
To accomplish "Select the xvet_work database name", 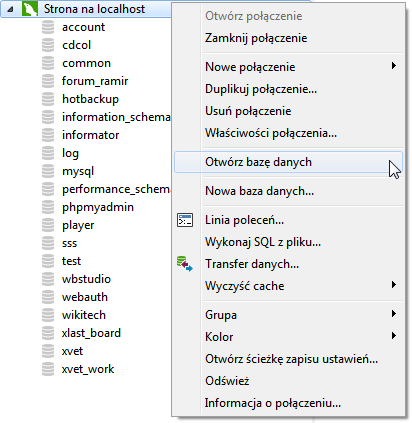I will (88, 369).
